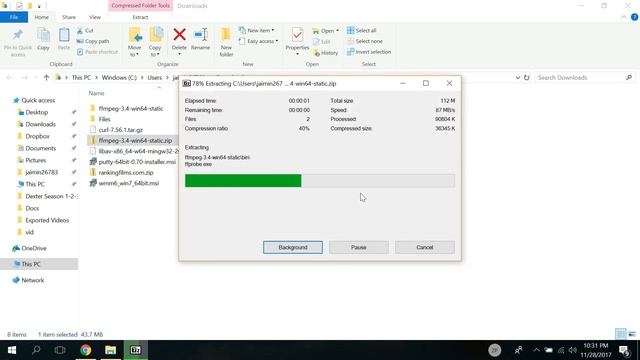Click Select all in ribbon
Screen dimensions: 640x360
(x=362, y=31)
